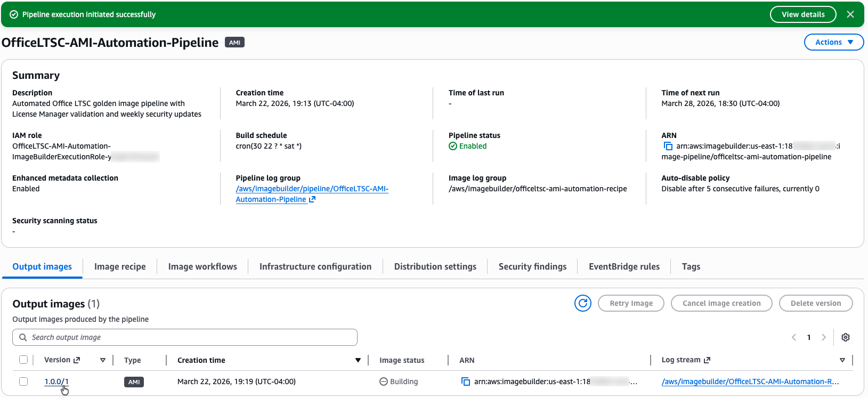Click the March 22, 2026, 19:19 creation time cell

tap(237, 381)
